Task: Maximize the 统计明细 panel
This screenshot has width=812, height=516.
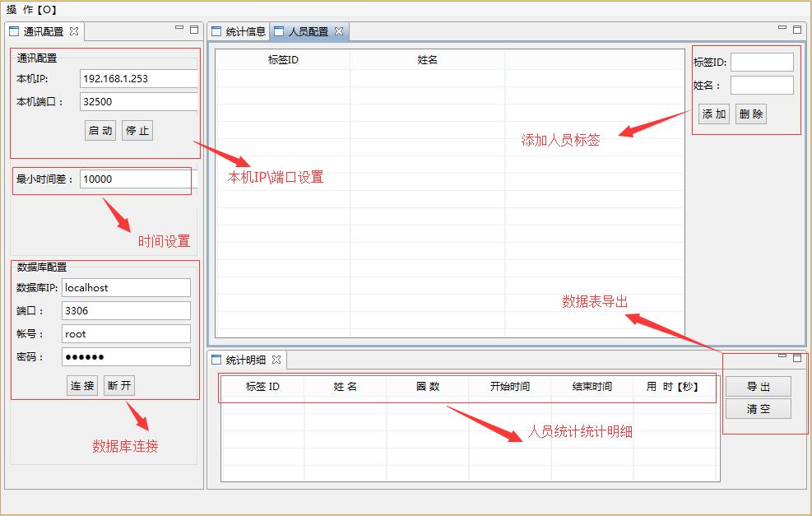Action: (x=797, y=357)
